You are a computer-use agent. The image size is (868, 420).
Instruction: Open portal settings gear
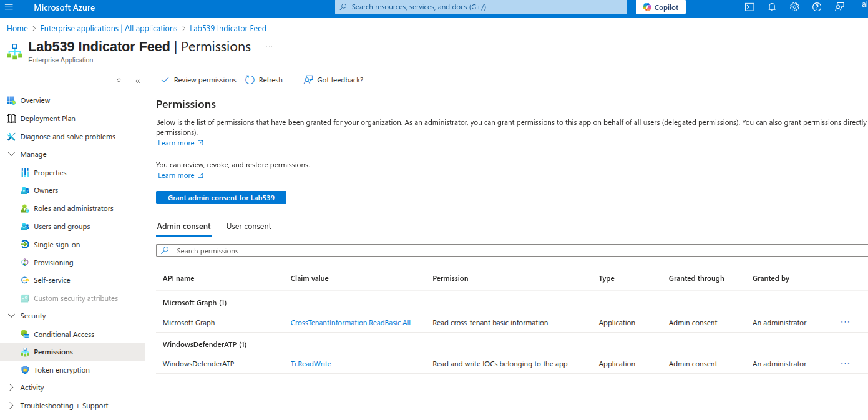794,7
